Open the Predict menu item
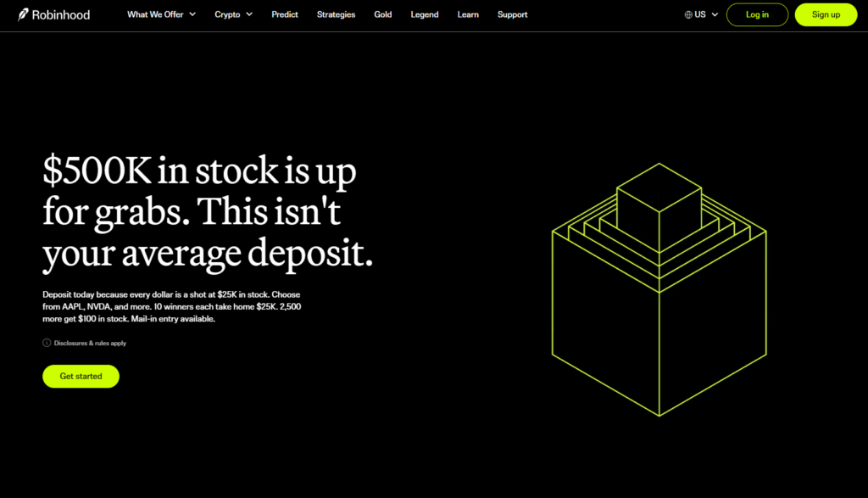Viewport: 868px width, 498px height. (285, 14)
